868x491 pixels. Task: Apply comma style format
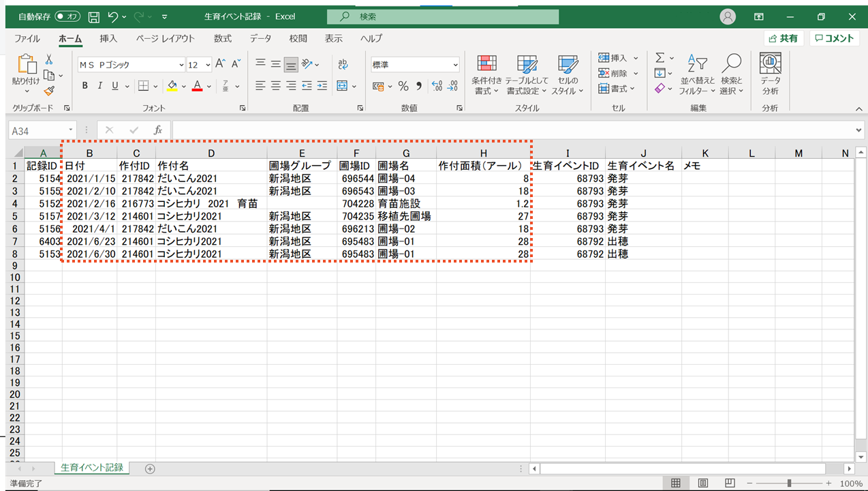tap(419, 86)
